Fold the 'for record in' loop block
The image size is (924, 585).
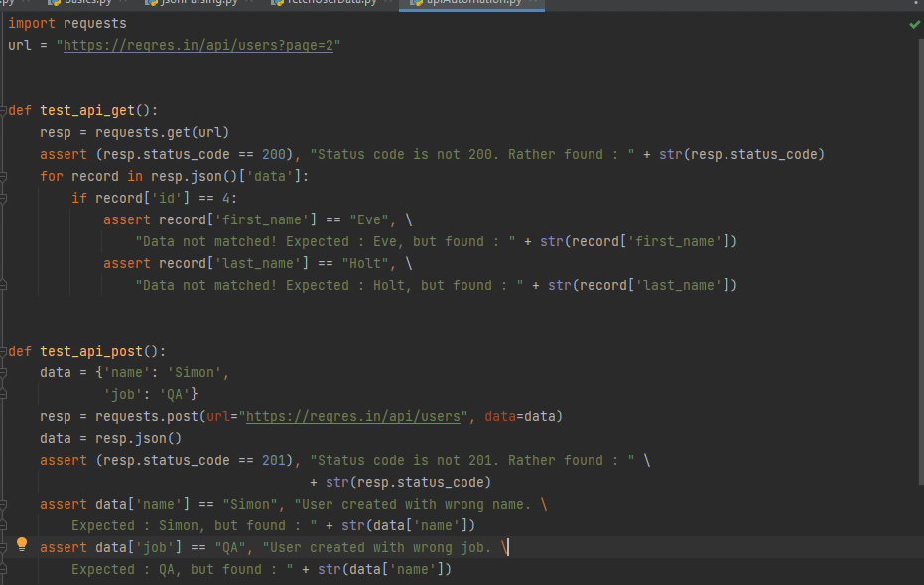click(4, 176)
